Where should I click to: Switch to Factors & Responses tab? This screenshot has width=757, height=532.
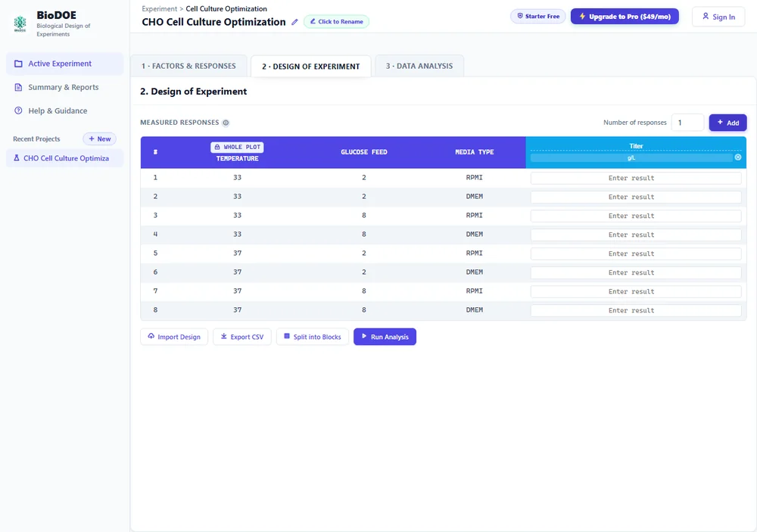point(188,66)
